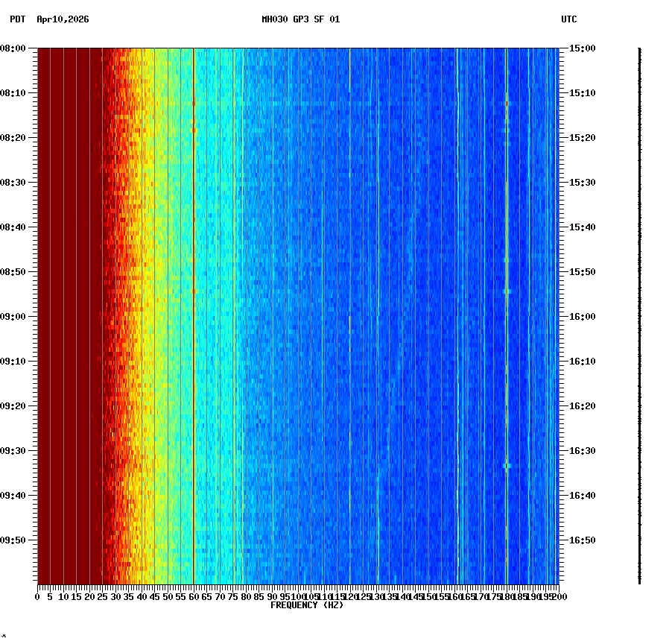672x644 pixels.
Task: Click the 45 Hz frequency tick label
Action: [153, 596]
